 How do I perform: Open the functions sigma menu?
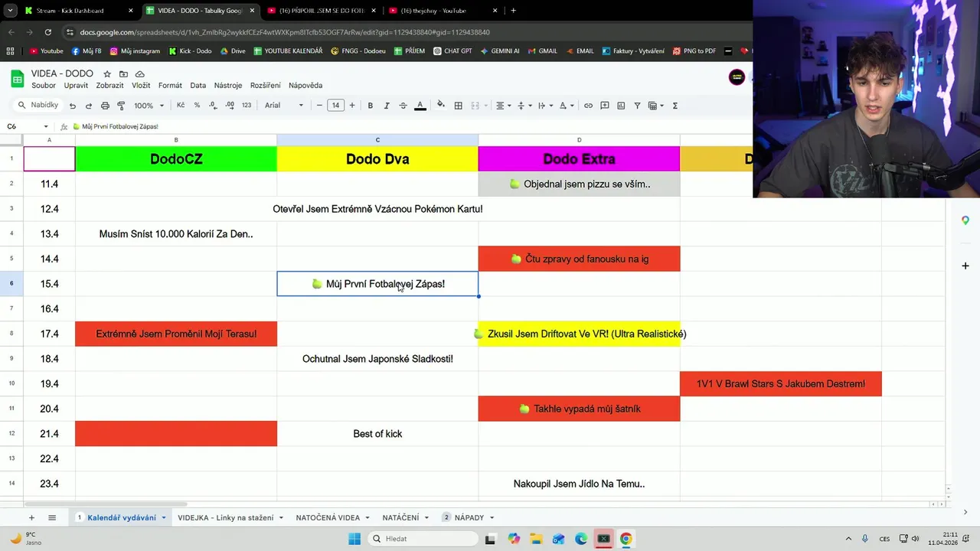(x=675, y=106)
